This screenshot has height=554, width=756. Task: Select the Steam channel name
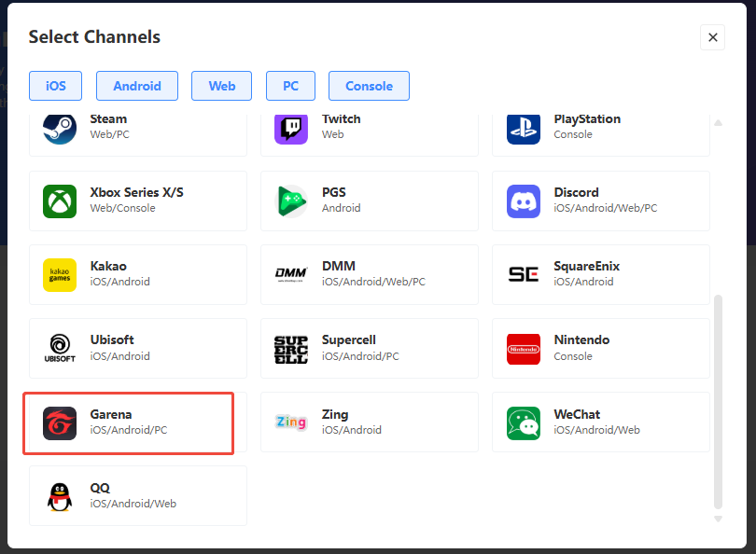(x=108, y=119)
